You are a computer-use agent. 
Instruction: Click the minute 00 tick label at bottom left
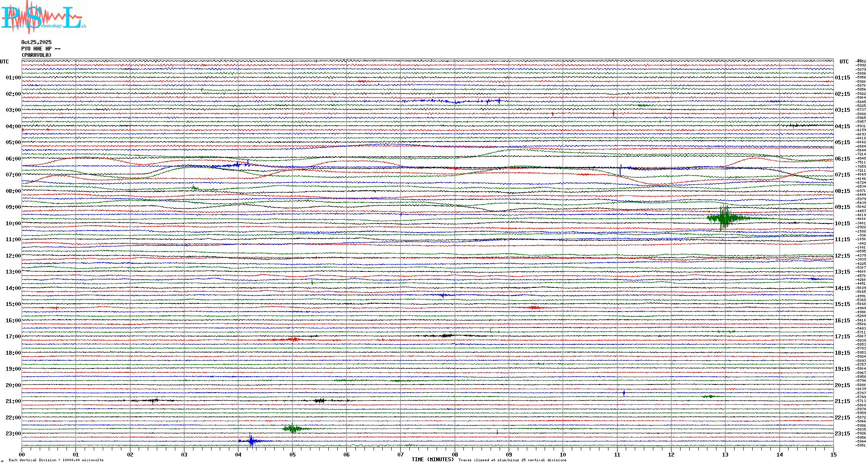tap(22, 455)
